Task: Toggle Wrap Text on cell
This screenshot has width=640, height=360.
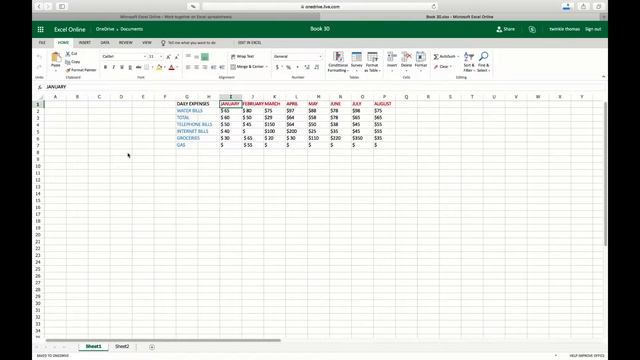Action: click(x=242, y=56)
